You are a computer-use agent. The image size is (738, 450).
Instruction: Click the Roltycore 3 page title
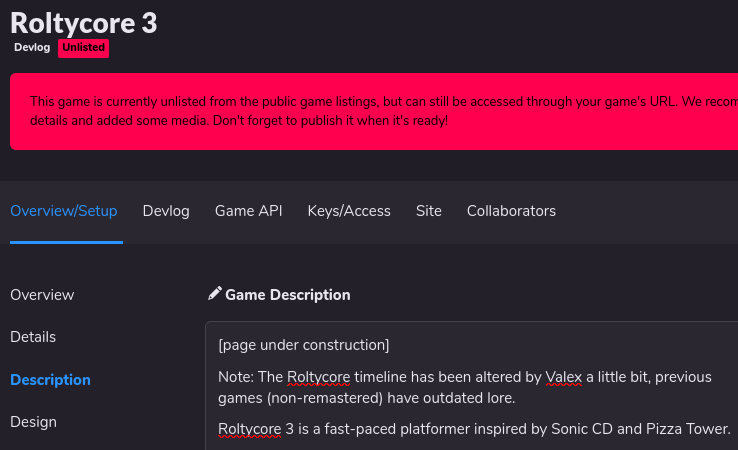(x=83, y=23)
